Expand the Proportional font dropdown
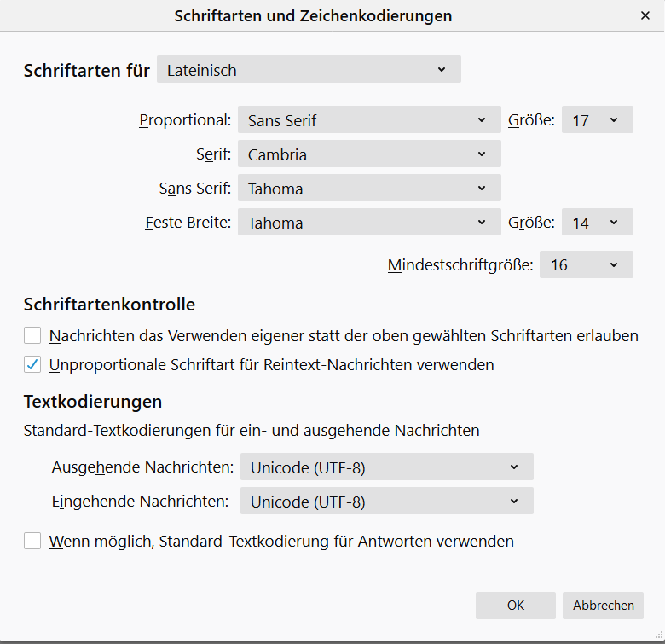This screenshot has width=665, height=644. [368, 120]
